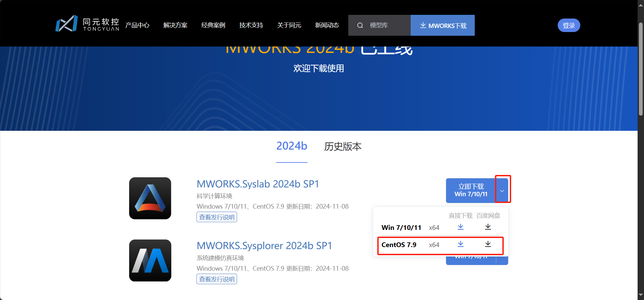Download CentOS 7.9 via Baidu netdisk icon

point(488,244)
